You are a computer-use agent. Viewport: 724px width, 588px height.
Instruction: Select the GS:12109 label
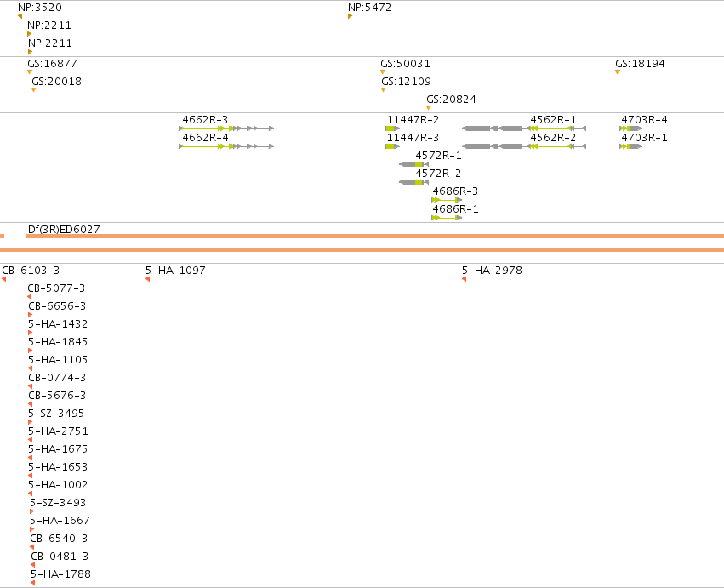(407, 82)
